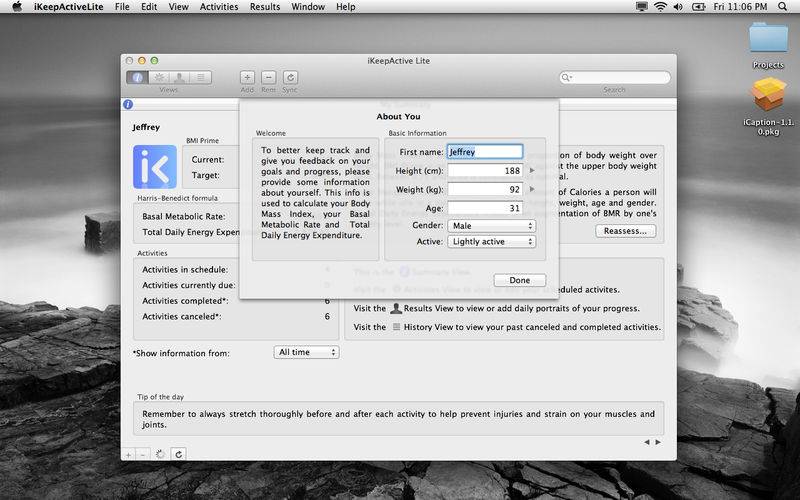The image size is (800, 500).
Task: Click the bottom bar minus button
Action: 143,454
